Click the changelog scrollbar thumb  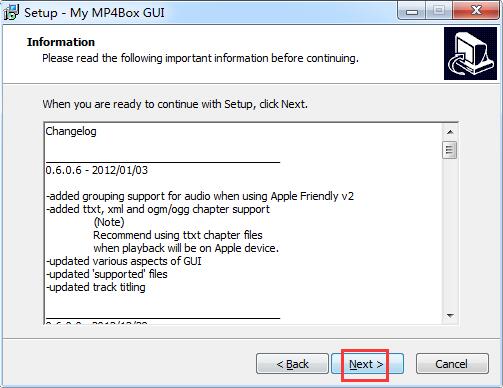coord(449,150)
